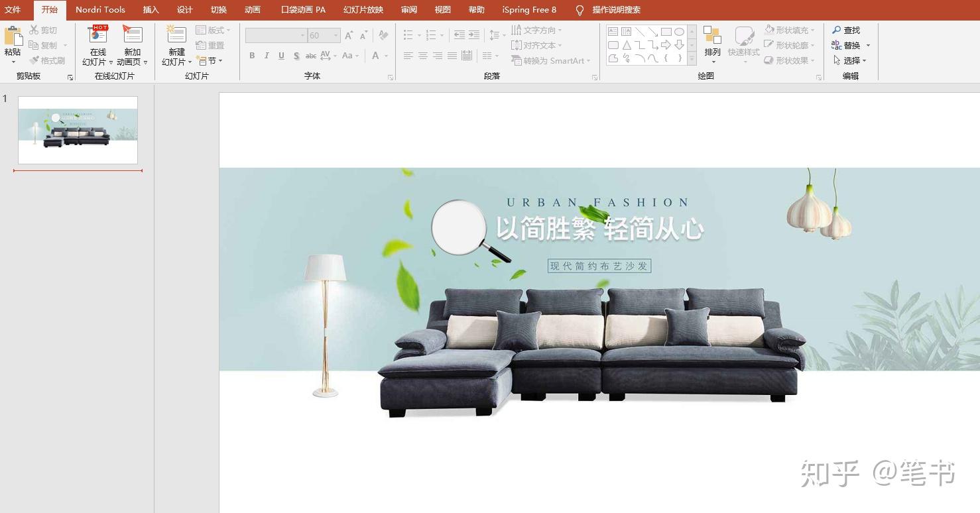The image size is (980, 513).
Task: Click the Increase Font Size icon
Action: pyautogui.click(x=349, y=35)
